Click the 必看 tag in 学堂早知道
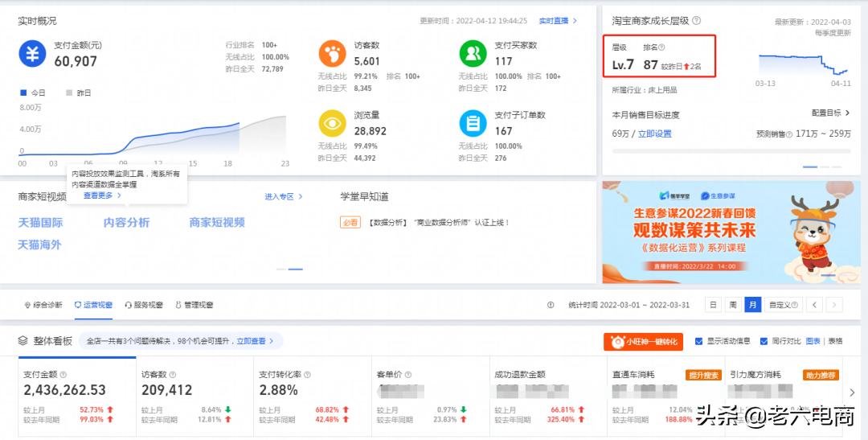 tap(350, 222)
